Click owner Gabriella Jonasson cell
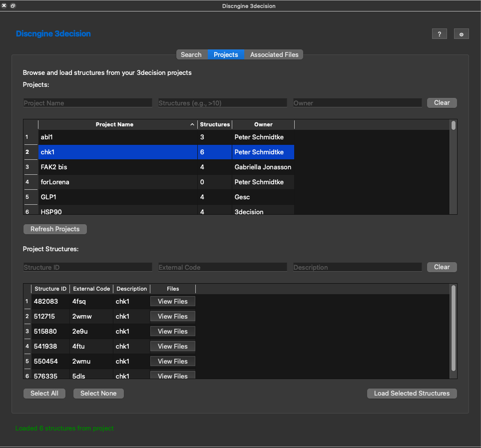 (263, 167)
